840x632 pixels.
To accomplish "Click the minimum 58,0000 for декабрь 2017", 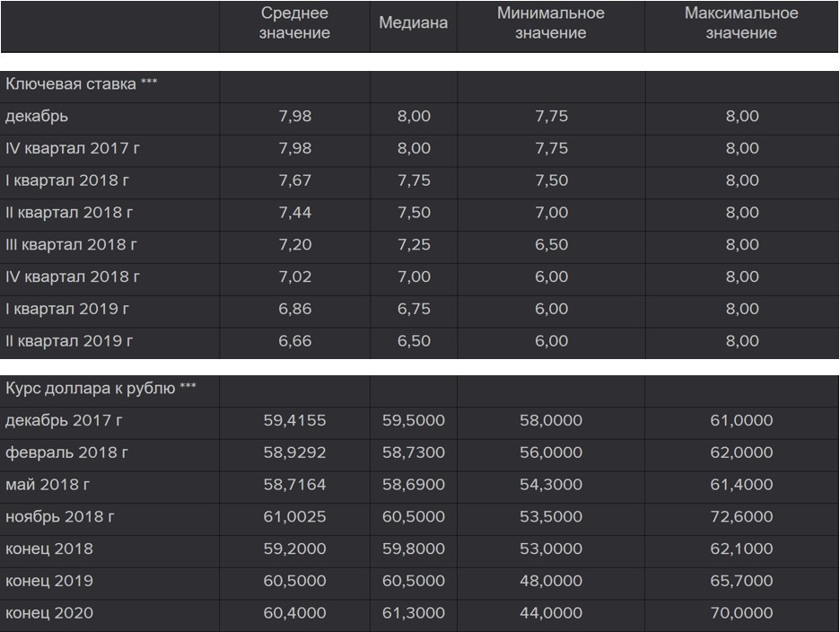I will point(551,420).
